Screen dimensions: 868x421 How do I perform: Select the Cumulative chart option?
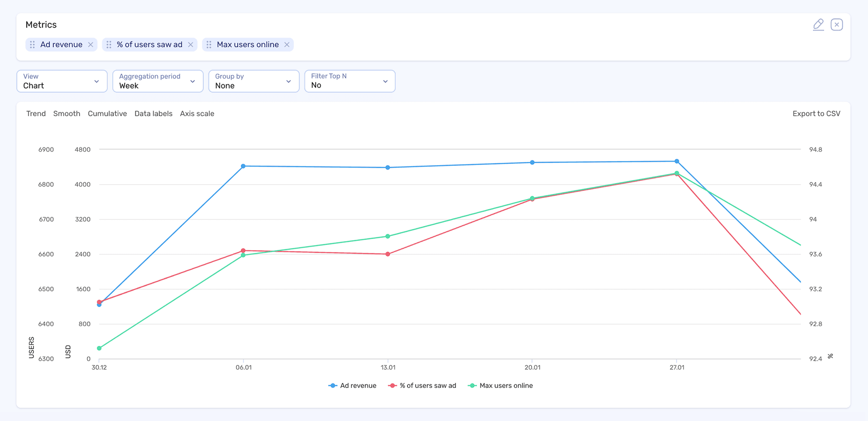point(107,114)
